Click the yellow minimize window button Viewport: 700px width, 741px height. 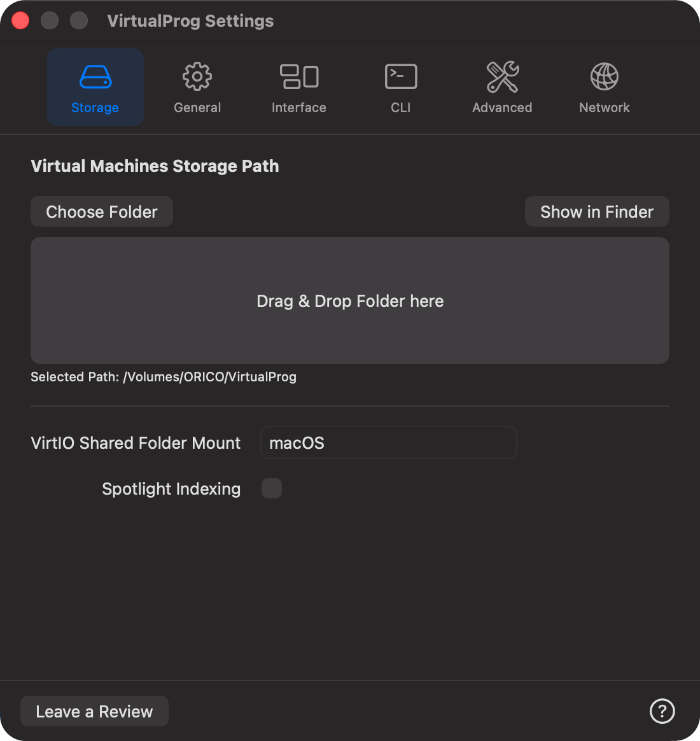[49, 20]
